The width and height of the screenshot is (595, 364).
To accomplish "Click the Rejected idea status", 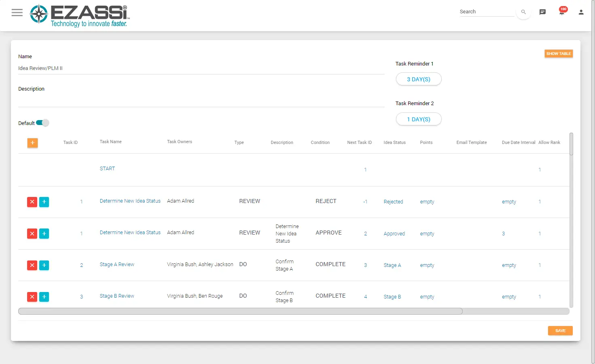I will (393, 202).
